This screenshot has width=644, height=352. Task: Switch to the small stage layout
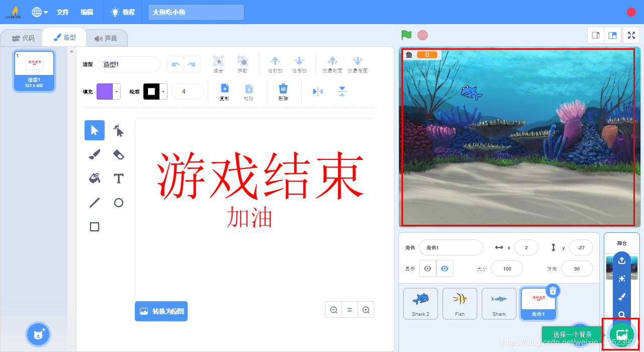click(596, 35)
